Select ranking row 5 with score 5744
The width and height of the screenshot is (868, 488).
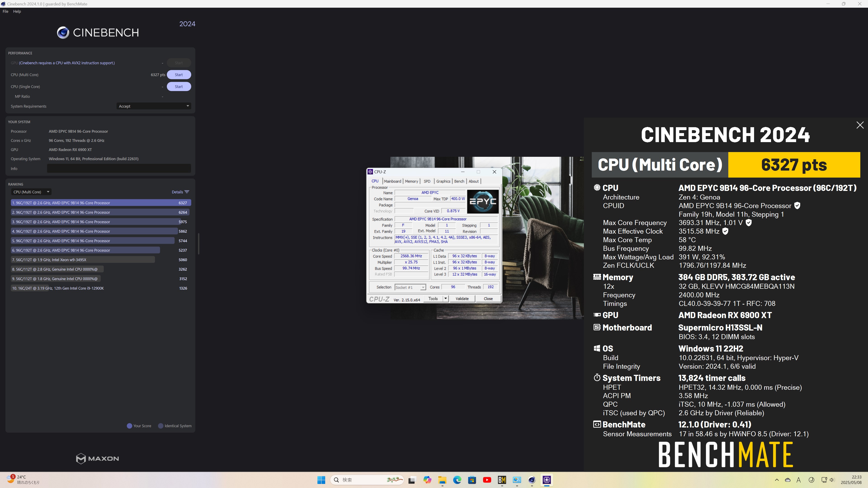[x=101, y=241]
